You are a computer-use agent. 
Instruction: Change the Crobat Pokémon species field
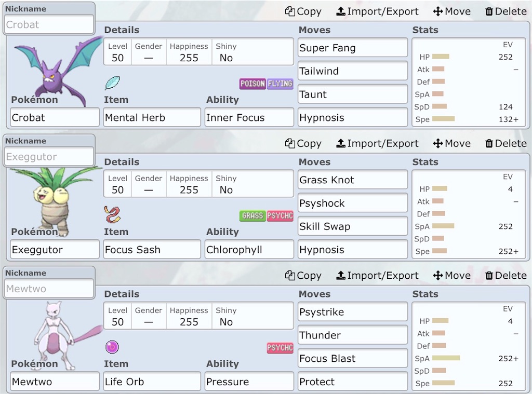tap(55, 117)
